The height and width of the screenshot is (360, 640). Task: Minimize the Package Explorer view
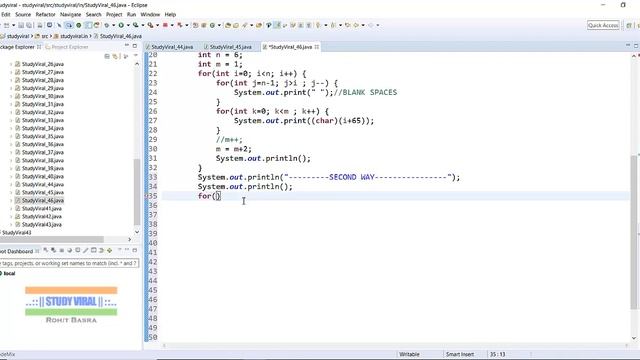127,46
